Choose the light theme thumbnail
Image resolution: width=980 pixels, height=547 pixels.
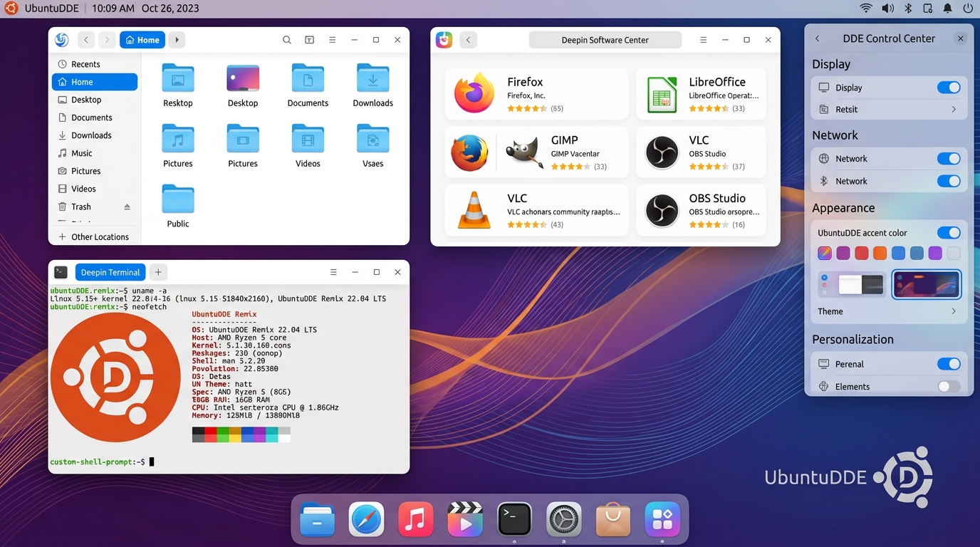click(852, 284)
